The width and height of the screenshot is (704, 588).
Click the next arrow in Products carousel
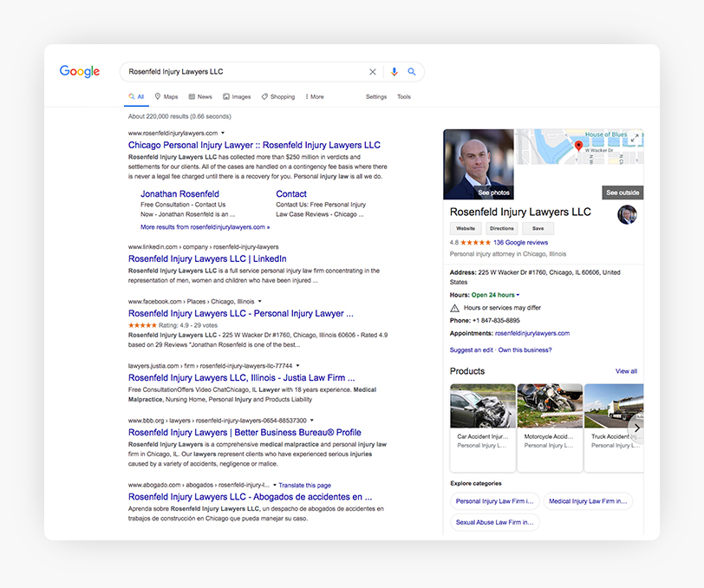coord(636,428)
